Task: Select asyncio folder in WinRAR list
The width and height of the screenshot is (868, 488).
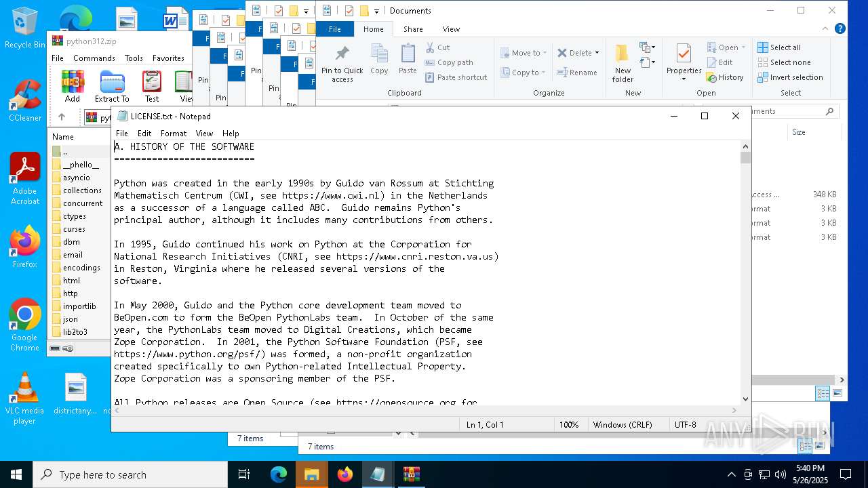Action: 76,178
